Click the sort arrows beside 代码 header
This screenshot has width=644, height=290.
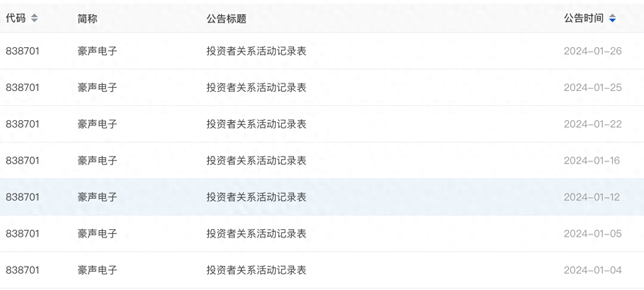[34, 18]
